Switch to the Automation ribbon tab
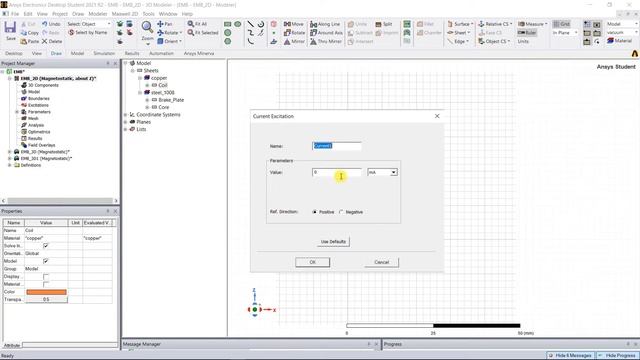Screen dimensions: 640x360 pyautogui.click(x=161, y=53)
